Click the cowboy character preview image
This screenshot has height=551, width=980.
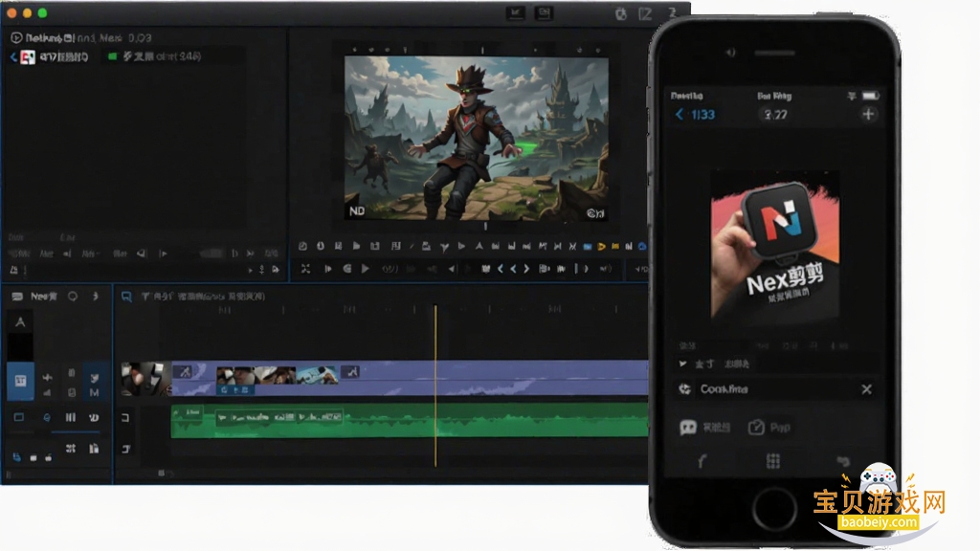[x=477, y=138]
